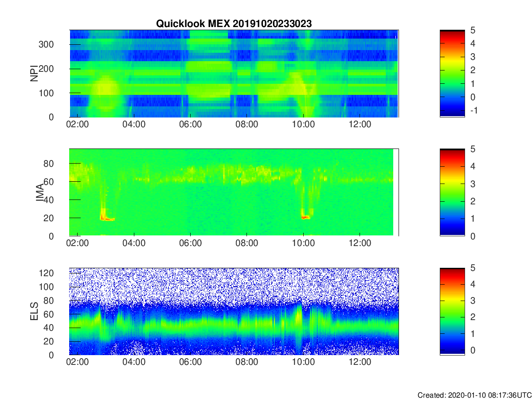Click the IMA panel colorbar
The image size is (532, 399).
[x=452, y=192]
